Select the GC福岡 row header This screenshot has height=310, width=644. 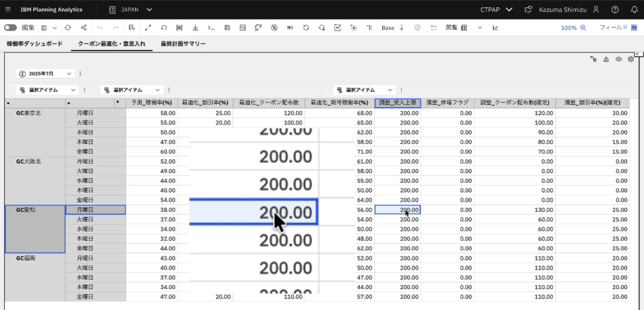pyautogui.click(x=35, y=277)
